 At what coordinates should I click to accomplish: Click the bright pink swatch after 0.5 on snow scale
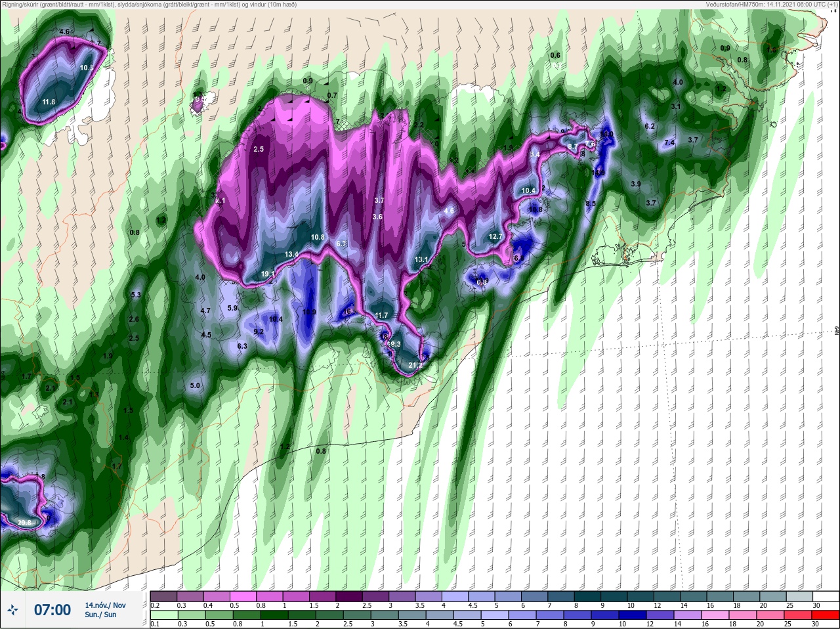click(243, 596)
